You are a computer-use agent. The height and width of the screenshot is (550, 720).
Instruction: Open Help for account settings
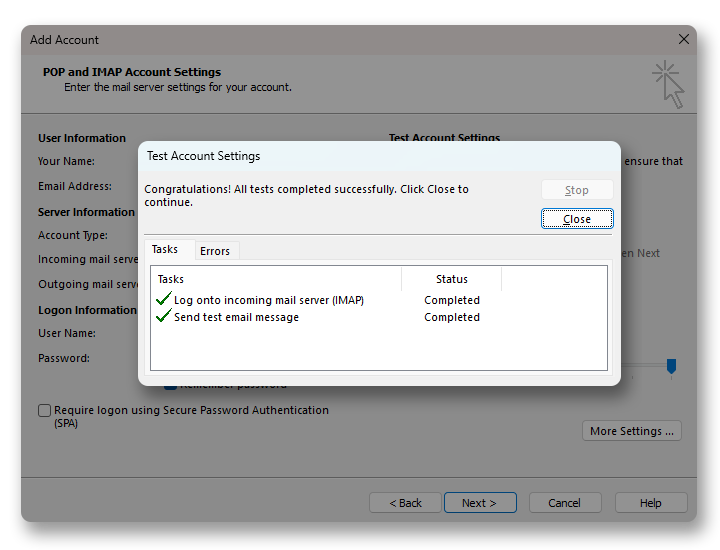650,503
